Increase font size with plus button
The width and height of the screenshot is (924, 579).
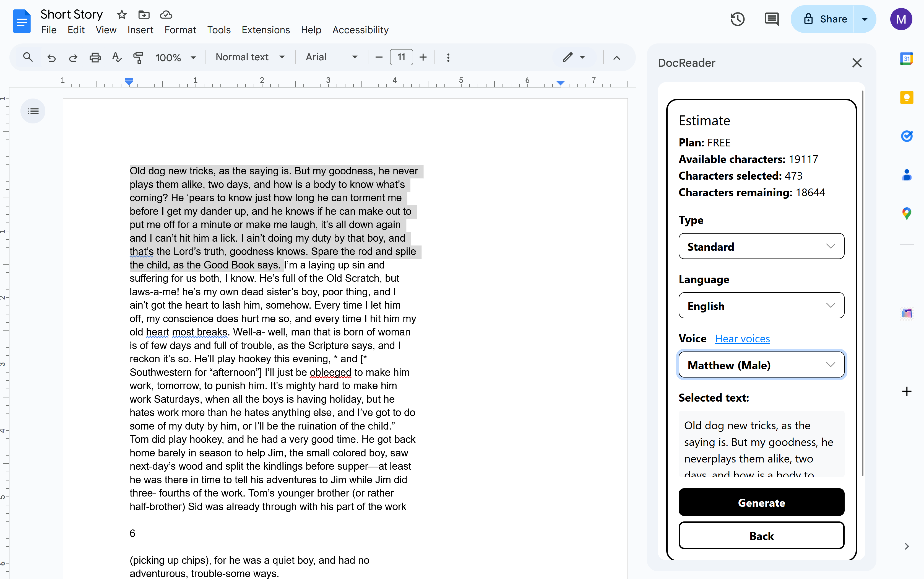423,58
